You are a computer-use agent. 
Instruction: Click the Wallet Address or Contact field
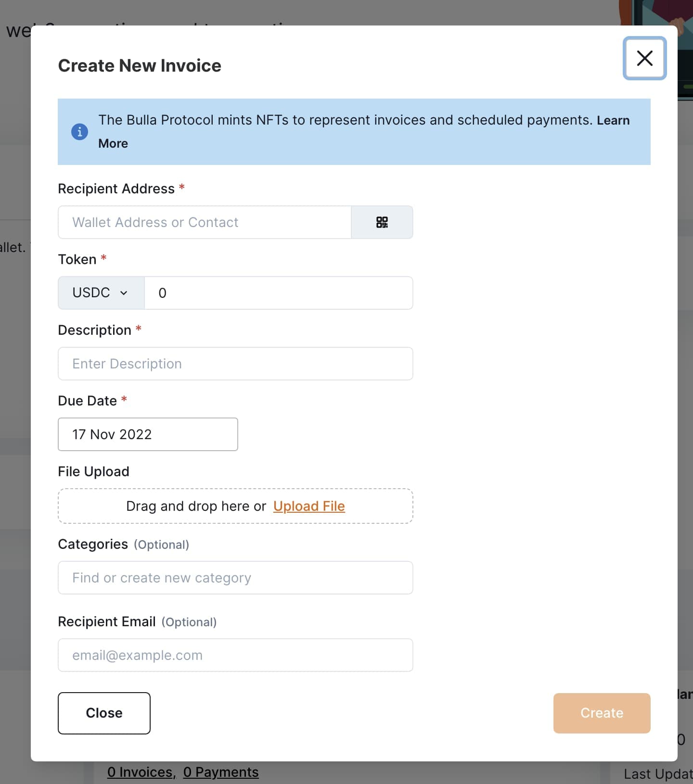click(205, 222)
